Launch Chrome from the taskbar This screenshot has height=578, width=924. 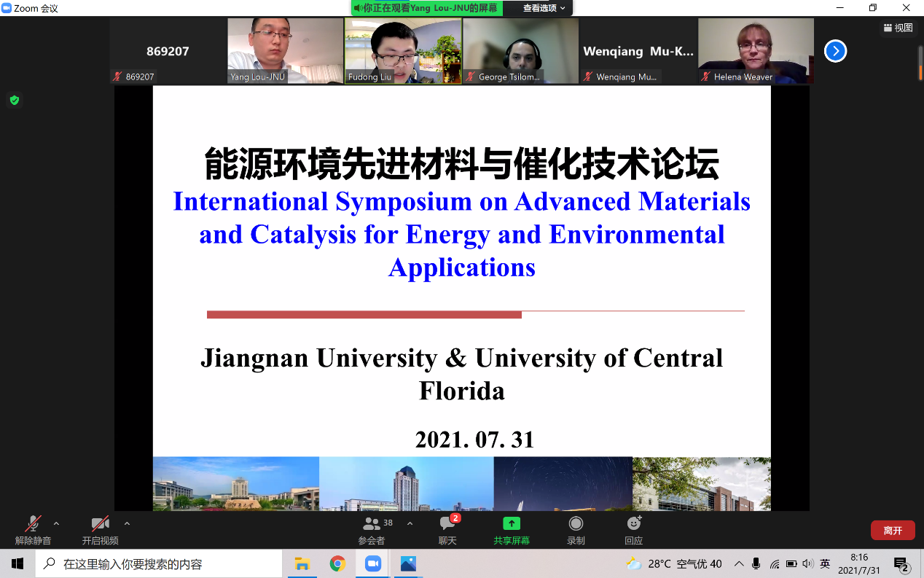[337, 563]
